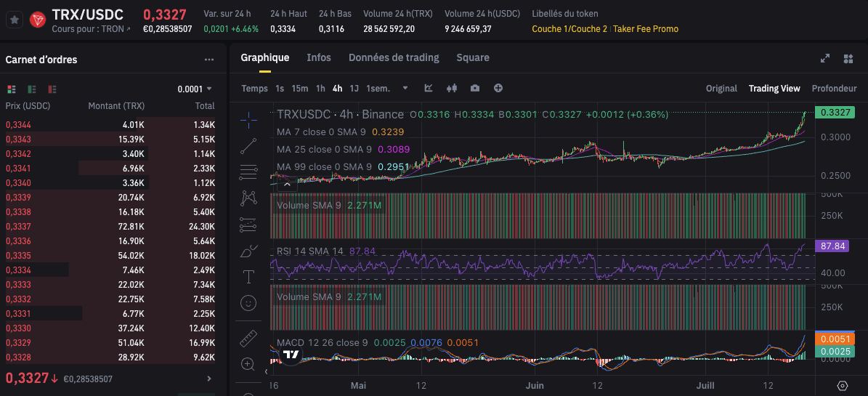Take a chart snapshot with the camera icon
868x396 pixels.
pyautogui.click(x=475, y=88)
